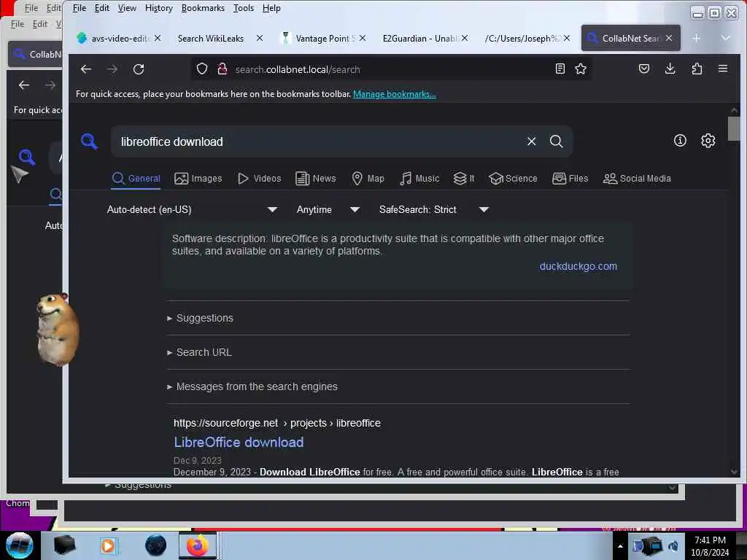The width and height of the screenshot is (747, 560).
Task: Switch to the Search WikiLeaks tab
Action: (211, 38)
